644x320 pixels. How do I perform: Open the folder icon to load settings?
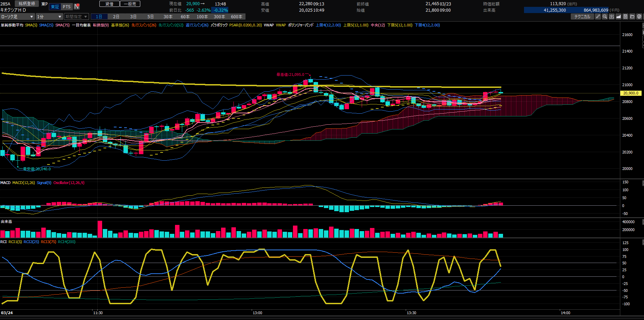tap(632, 16)
